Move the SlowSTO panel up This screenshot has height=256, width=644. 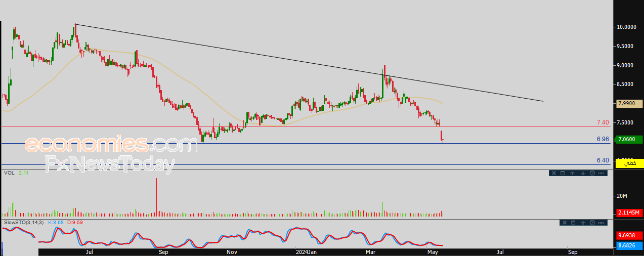(582, 223)
